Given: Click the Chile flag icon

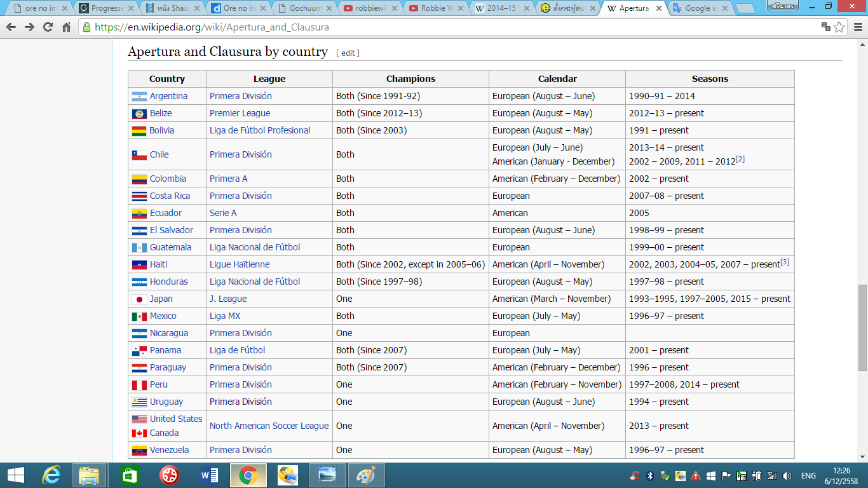Looking at the screenshot, I should [139, 155].
